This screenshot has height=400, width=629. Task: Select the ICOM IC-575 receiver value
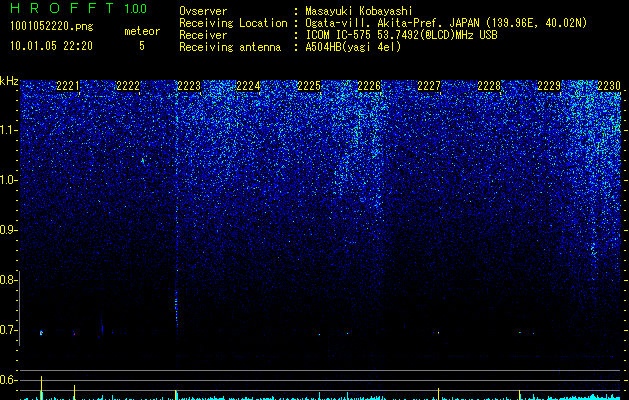[x=402, y=35]
